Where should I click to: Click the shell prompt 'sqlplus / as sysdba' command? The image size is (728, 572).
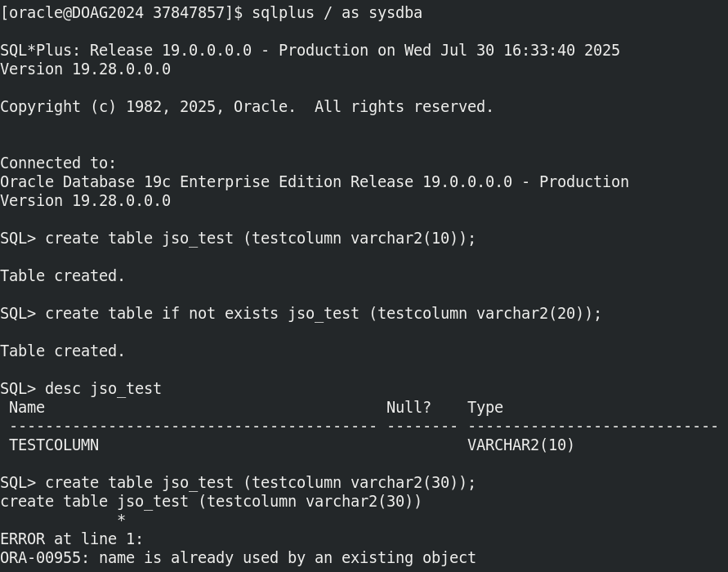(337, 12)
